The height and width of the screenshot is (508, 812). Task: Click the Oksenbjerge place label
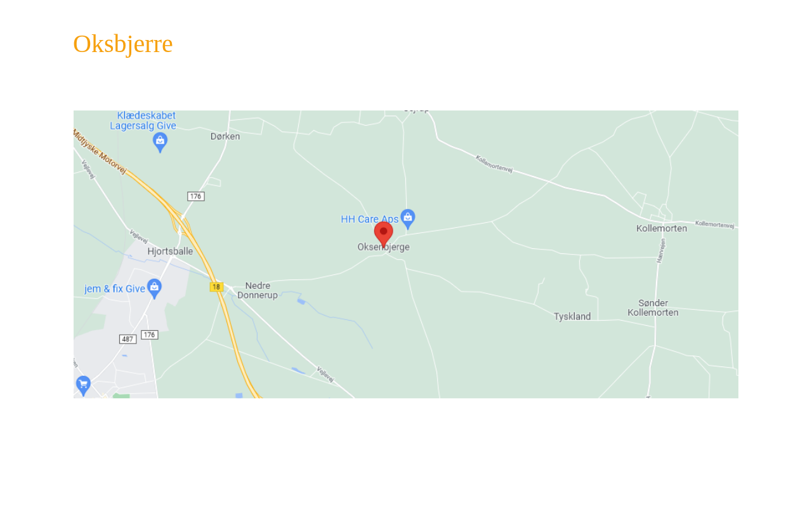click(384, 247)
